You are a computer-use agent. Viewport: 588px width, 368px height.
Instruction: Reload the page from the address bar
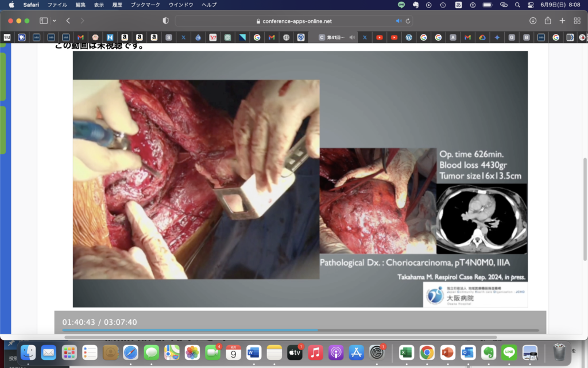[x=408, y=21]
